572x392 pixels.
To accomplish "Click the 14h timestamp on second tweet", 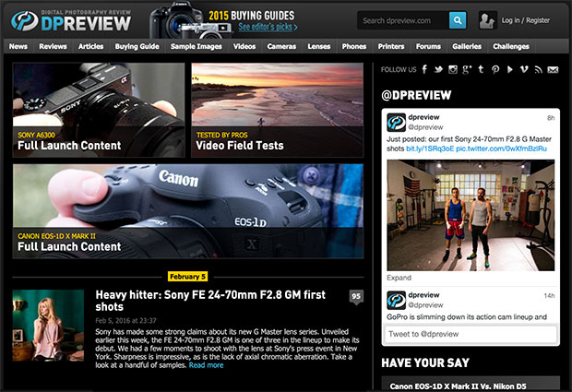I will click(549, 296).
